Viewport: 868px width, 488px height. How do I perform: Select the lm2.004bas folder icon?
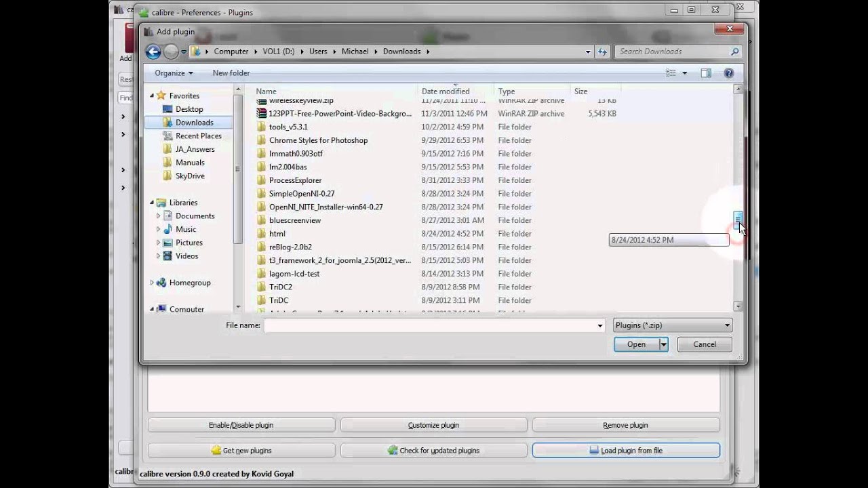[x=262, y=167]
